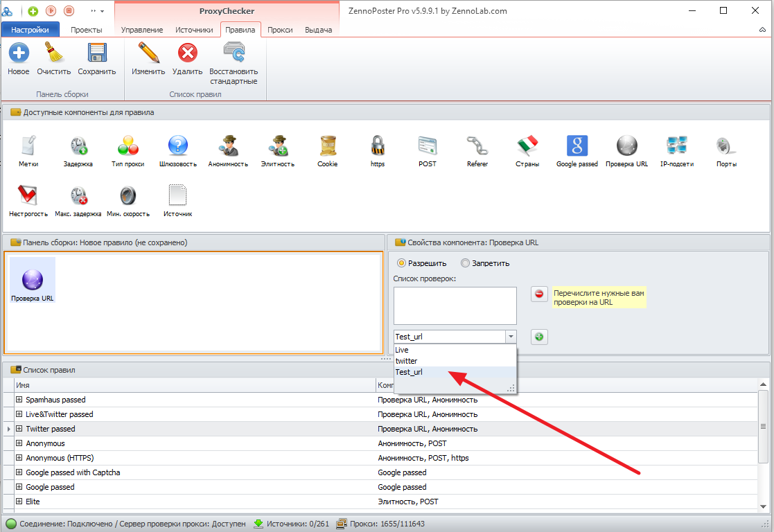Select the Referer chain component icon

coord(477,146)
